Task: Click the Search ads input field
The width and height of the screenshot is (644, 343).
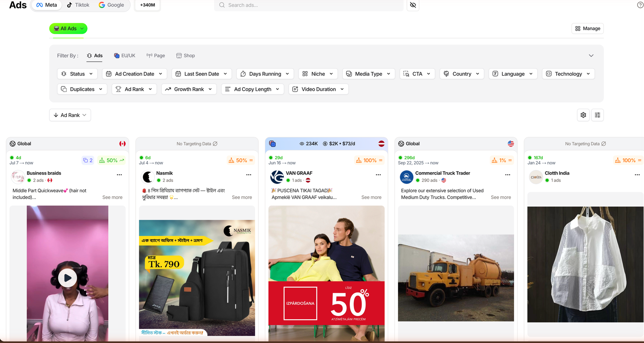Action: [x=309, y=5]
